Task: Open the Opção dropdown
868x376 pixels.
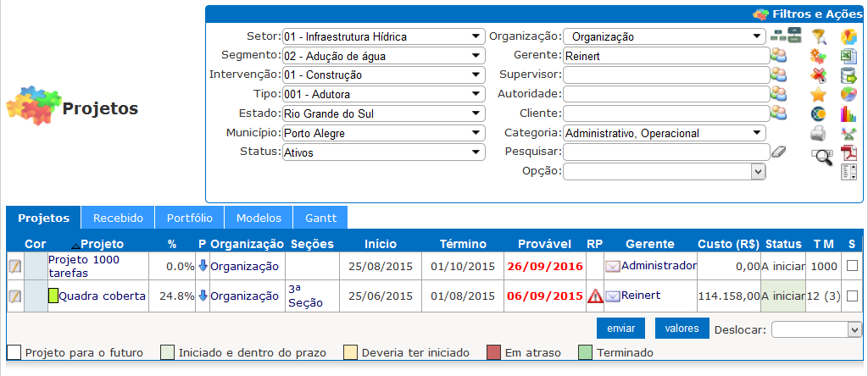Action: 665,172
